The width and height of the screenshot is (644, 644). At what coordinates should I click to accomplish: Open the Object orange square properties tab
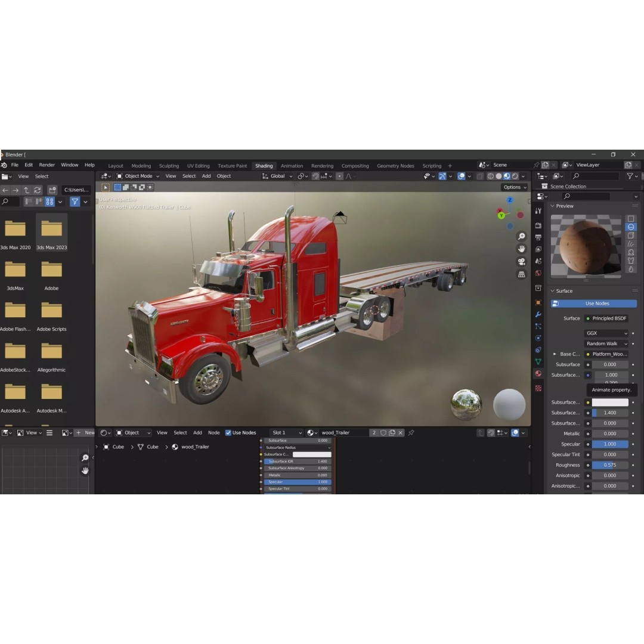[x=538, y=303]
